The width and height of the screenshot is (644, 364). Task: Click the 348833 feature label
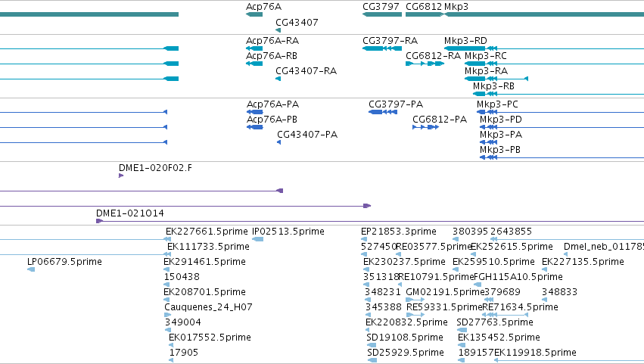coord(559,292)
